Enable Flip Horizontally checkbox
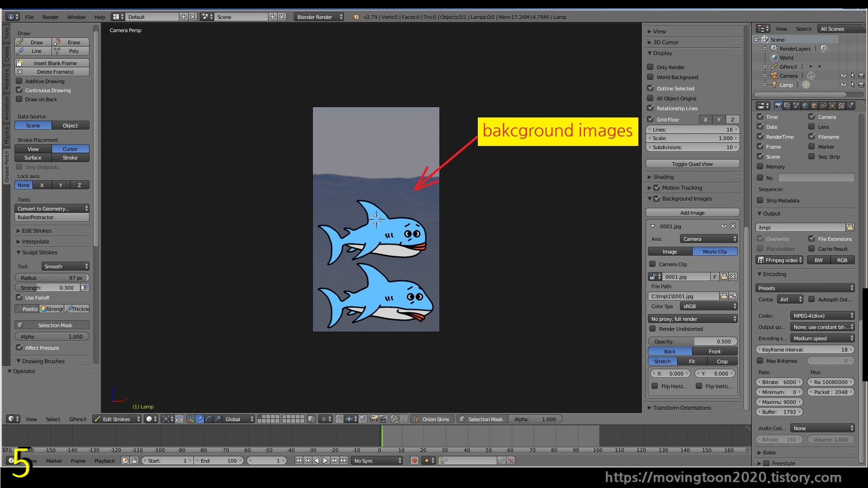This screenshot has width=868, height=488. (x=655, y=386)
